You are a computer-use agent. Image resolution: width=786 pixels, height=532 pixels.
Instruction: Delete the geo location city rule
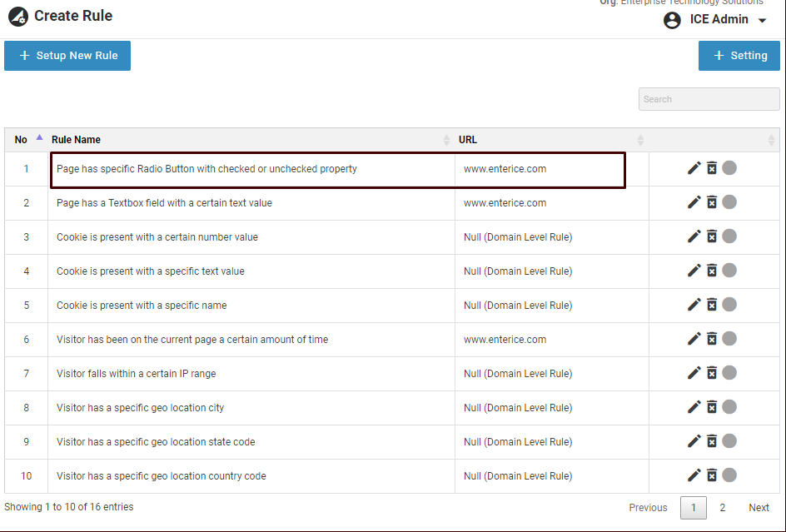point(712,407)
